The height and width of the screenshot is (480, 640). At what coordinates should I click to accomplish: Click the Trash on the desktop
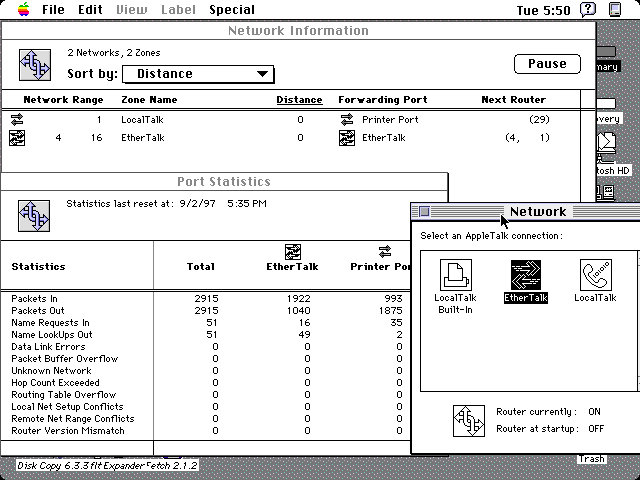pos(591,459)
